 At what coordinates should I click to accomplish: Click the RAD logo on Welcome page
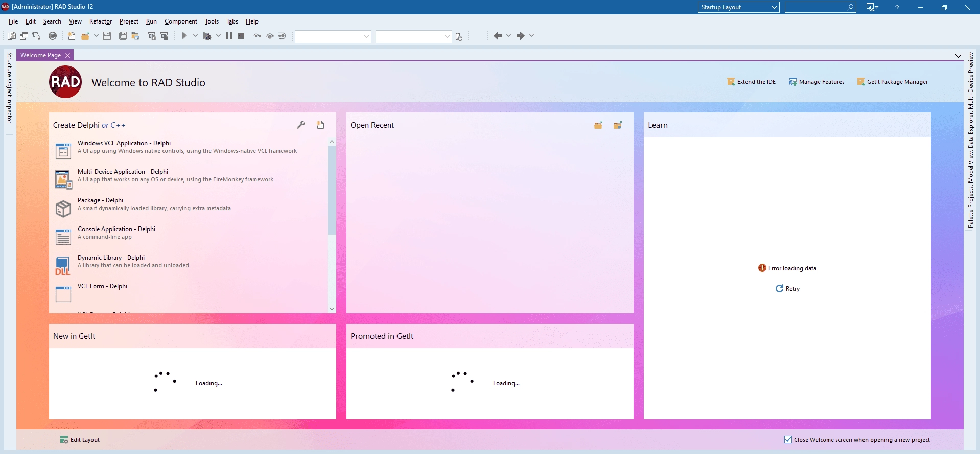pyautogui.click(x=65, y=82)
